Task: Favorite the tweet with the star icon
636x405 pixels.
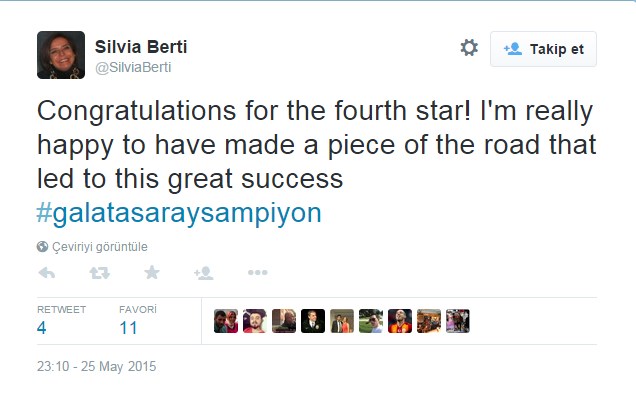Action: pyautogui.click(x=151, y=273)
